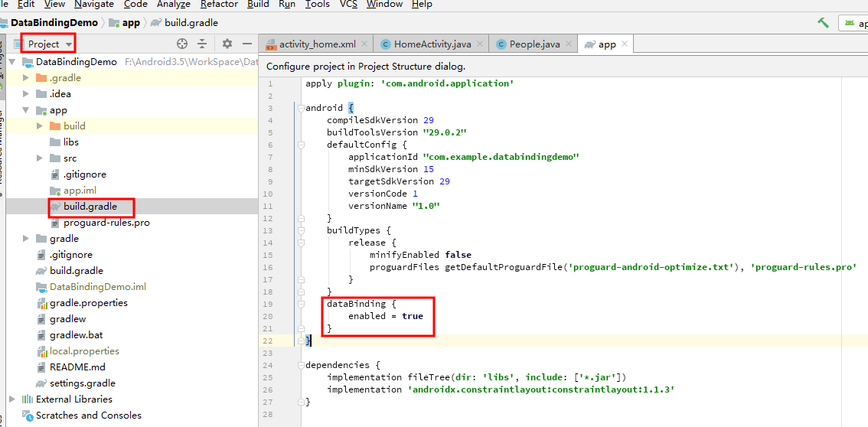Open the Tools menu
The image size is (868, 427).
point(317,5)
